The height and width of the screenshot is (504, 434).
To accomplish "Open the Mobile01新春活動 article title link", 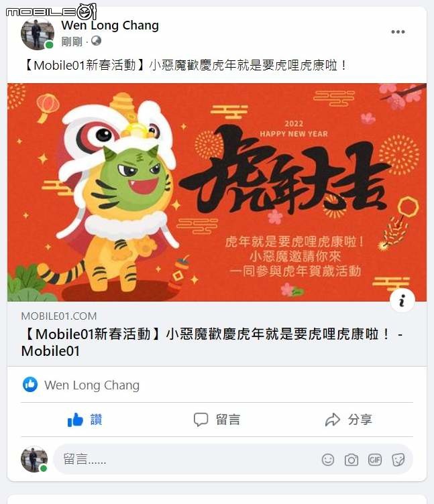I will pyautogui.click(x=213, y=342).
